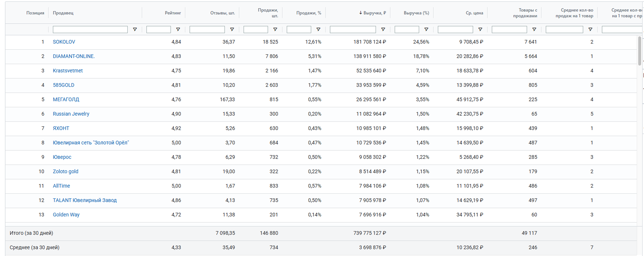Focus the Выручка, ₽ filter input box
This screenshot has width=644, height=256.
(353, 30)
